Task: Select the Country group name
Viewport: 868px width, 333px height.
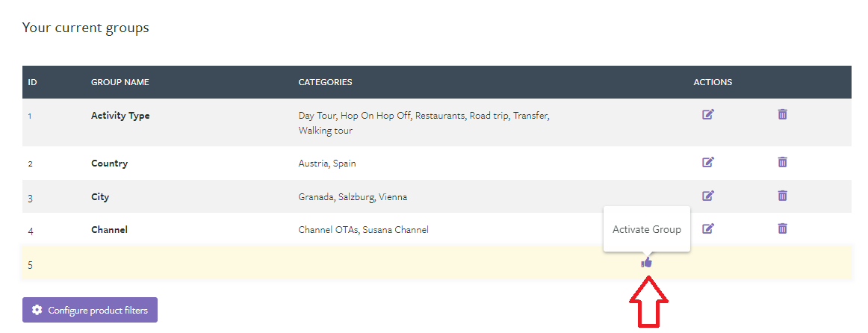Action: coord(109,164)
